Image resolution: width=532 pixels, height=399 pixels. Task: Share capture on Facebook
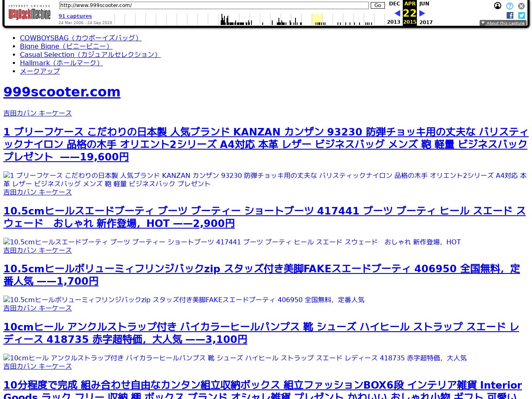coord(510,15)
